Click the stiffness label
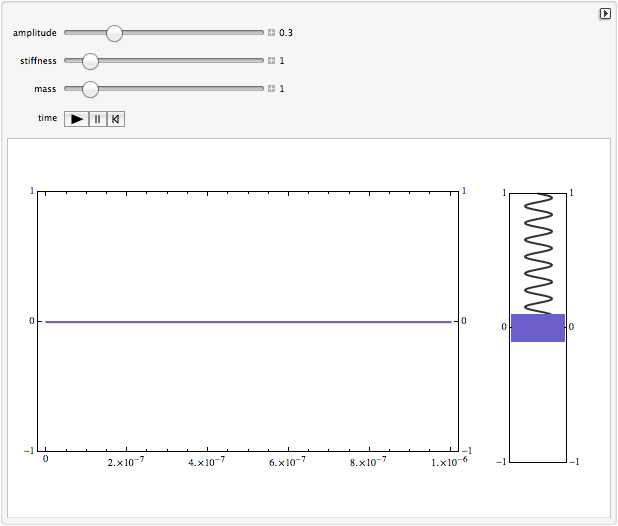Viewport: 618px width, 526px height. click(x=38, y=61)
